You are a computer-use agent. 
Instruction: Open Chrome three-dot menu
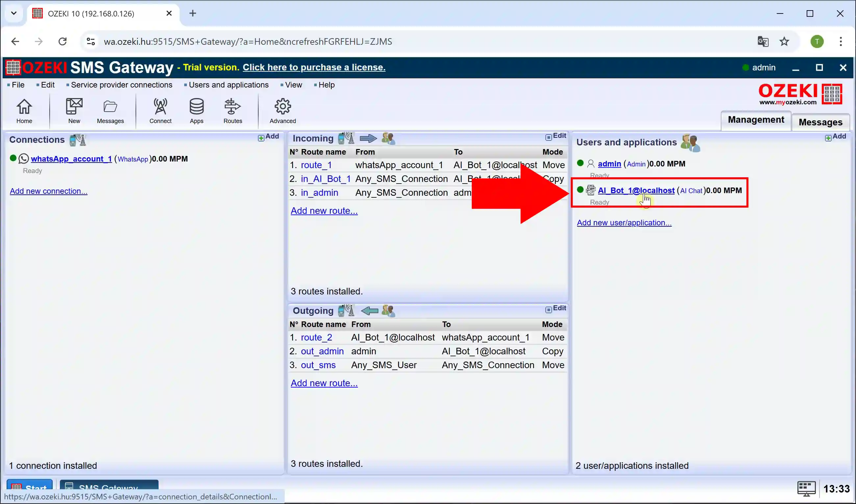(841, 41)
